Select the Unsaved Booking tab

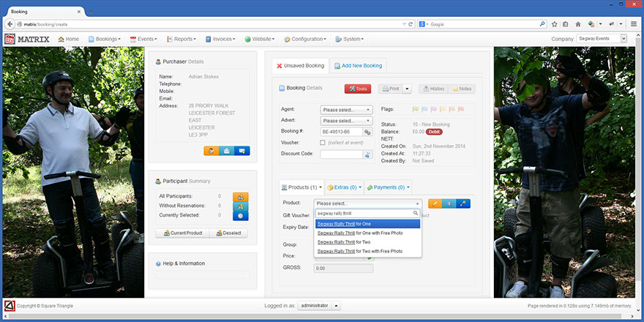click(x=300, y=66)
